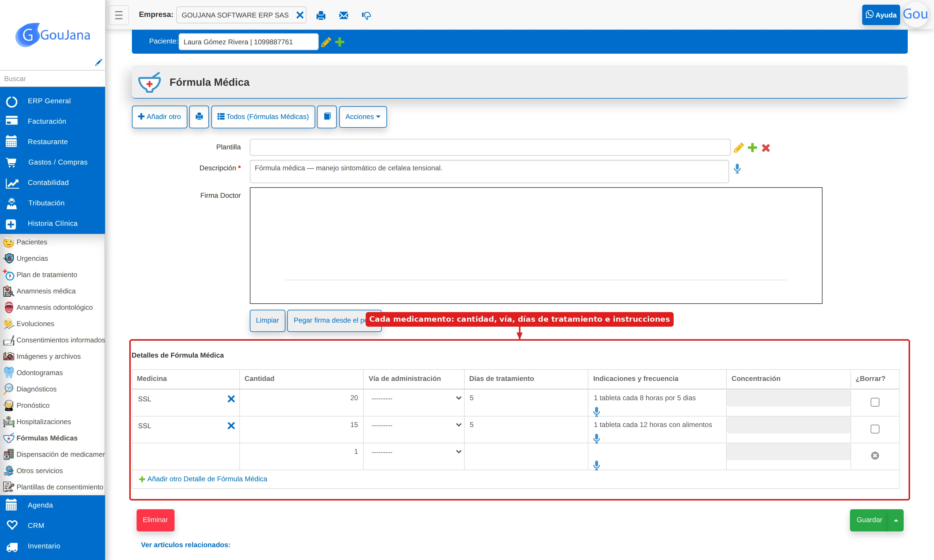Check the ¿Borrar? box for second row
Viewport: 934px width, 560px height.
(x=875, y=429)
